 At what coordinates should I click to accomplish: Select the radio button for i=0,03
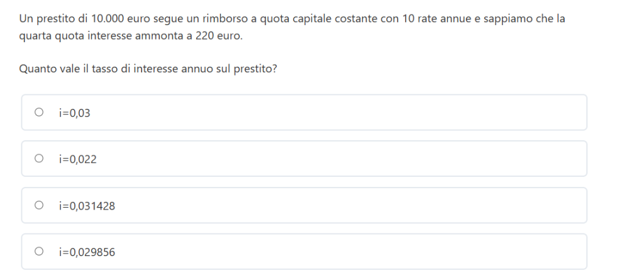(39, 113)
